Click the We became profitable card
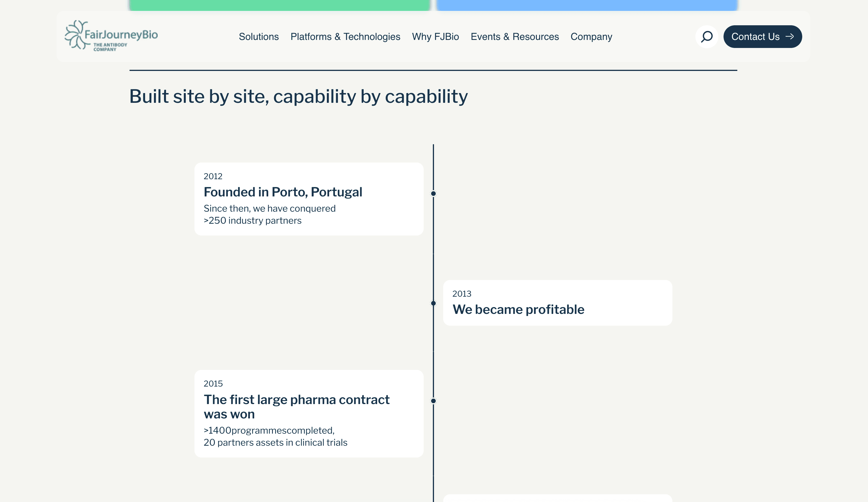 (557, 303)
